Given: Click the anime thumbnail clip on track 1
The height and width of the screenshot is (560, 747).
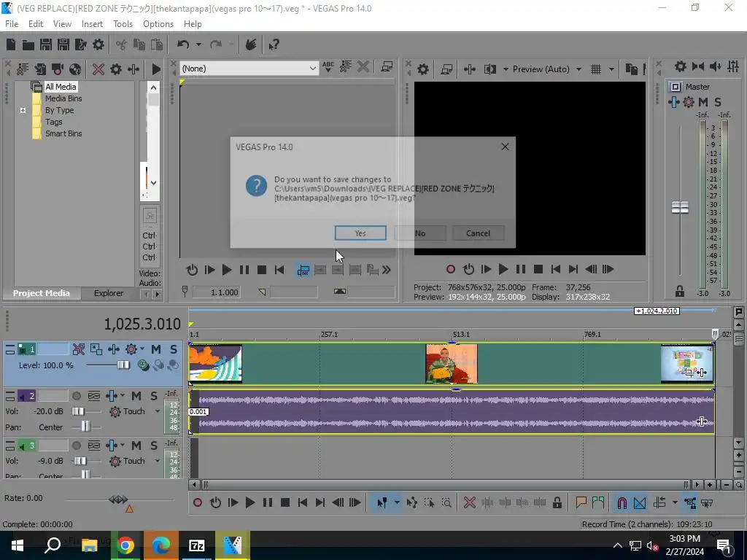Looking at the screenshot, I should pos(215,364).
